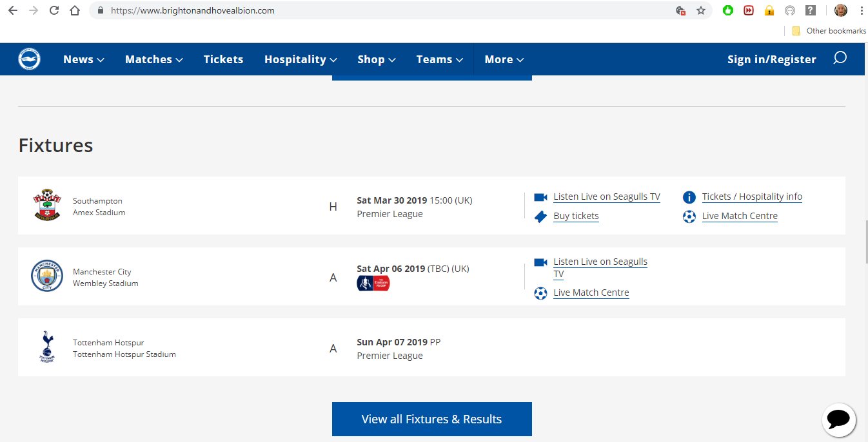Click Listen Live on Seagulls TV for Manchester City

pyautogui.click(x=600, y=267)
